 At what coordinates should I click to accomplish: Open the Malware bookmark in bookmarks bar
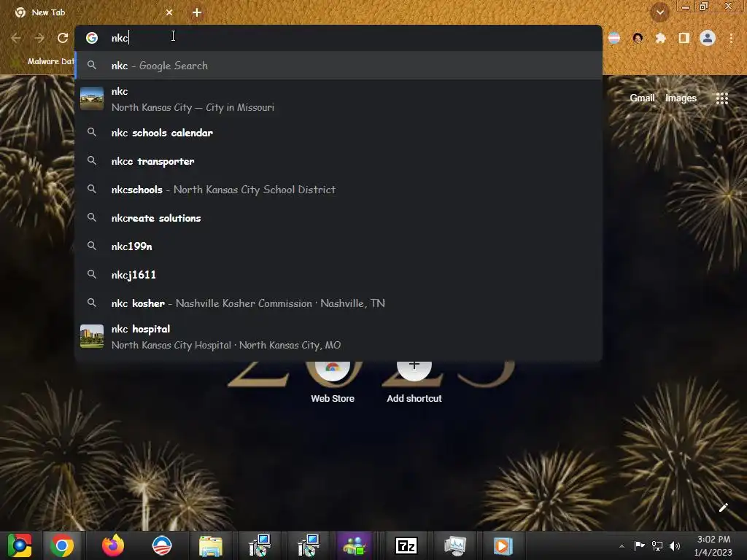(44, 61)
